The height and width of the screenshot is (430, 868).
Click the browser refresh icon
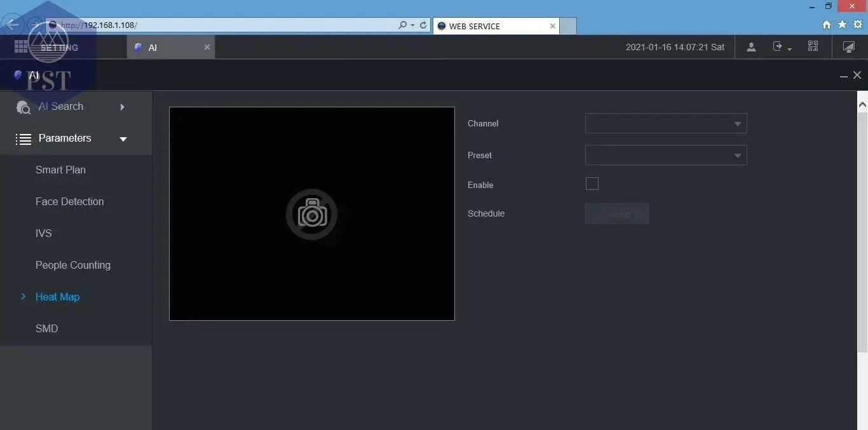click(x=423, y=25)
